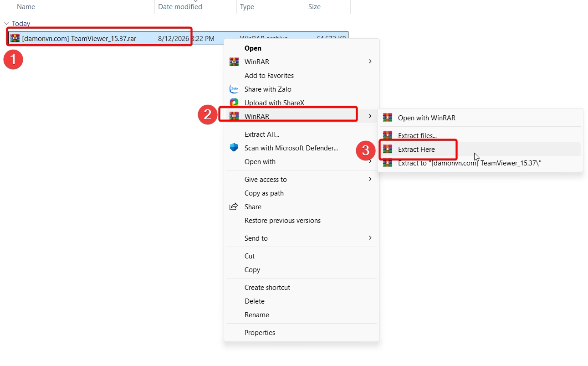Choose Cut in the context menu
Screen dimensions: 588x366
(x=250, y=256)
